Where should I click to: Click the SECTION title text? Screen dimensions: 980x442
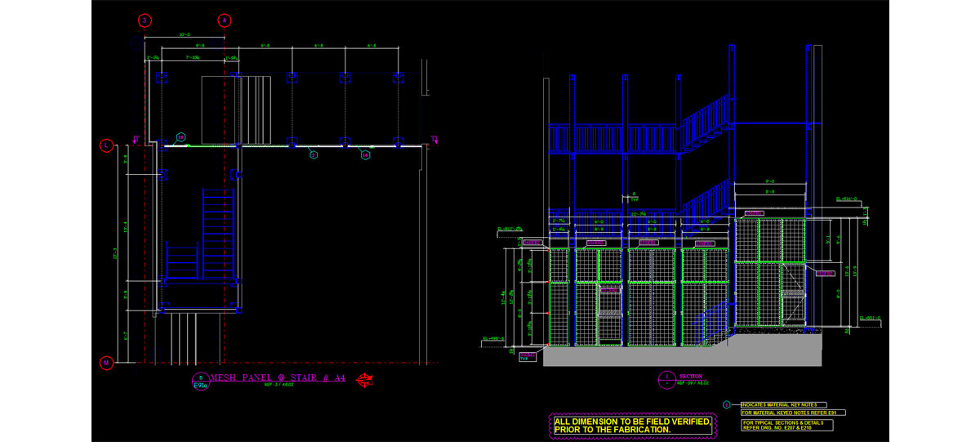click(x=691, y=377)
